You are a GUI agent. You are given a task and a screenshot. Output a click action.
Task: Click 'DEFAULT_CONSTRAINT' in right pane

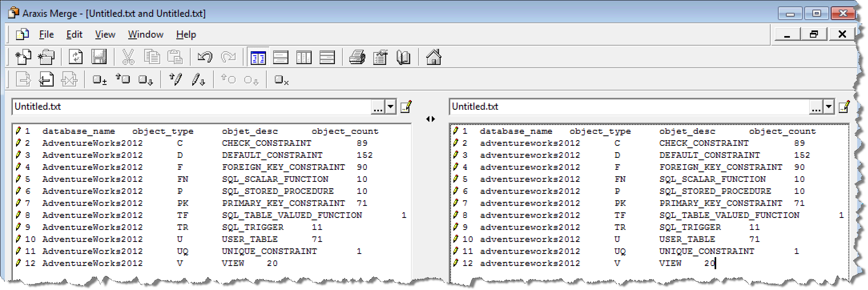click(x=709, y=155)
